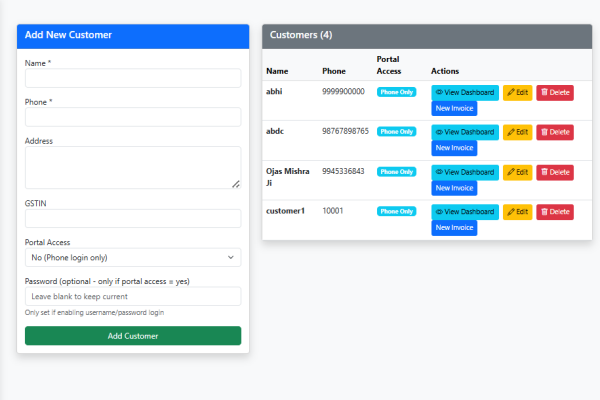Screen dimensions: 600x400
Task: Click the Password input field
Action: click(x=133, y=297)
